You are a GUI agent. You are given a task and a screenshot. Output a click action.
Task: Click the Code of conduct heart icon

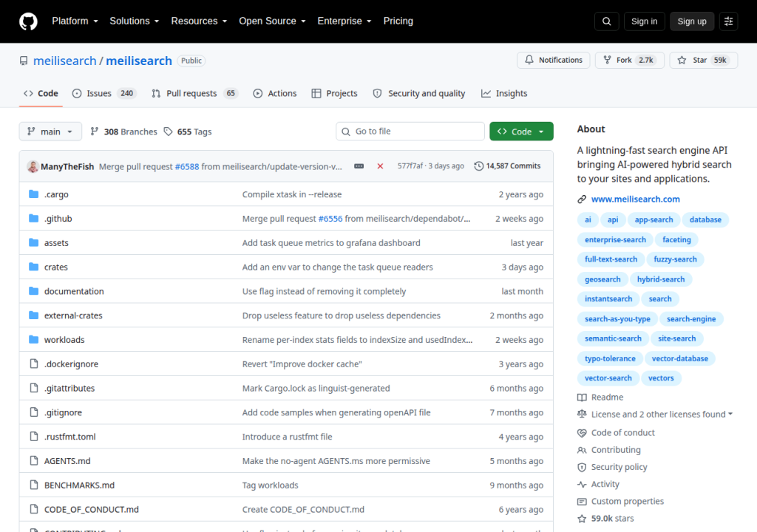pyautogui.click(x=582, y=433)
